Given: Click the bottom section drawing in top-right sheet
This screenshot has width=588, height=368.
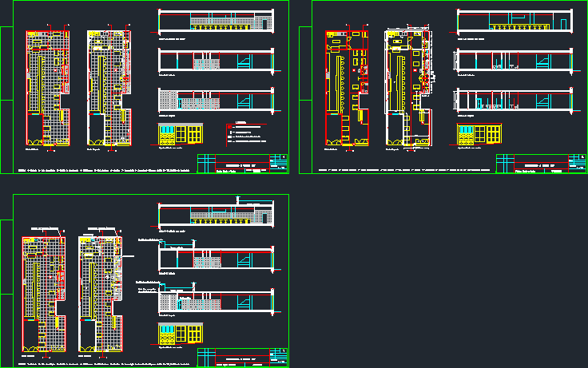Looking at the screenshot, I should click(x=514, y=101).
